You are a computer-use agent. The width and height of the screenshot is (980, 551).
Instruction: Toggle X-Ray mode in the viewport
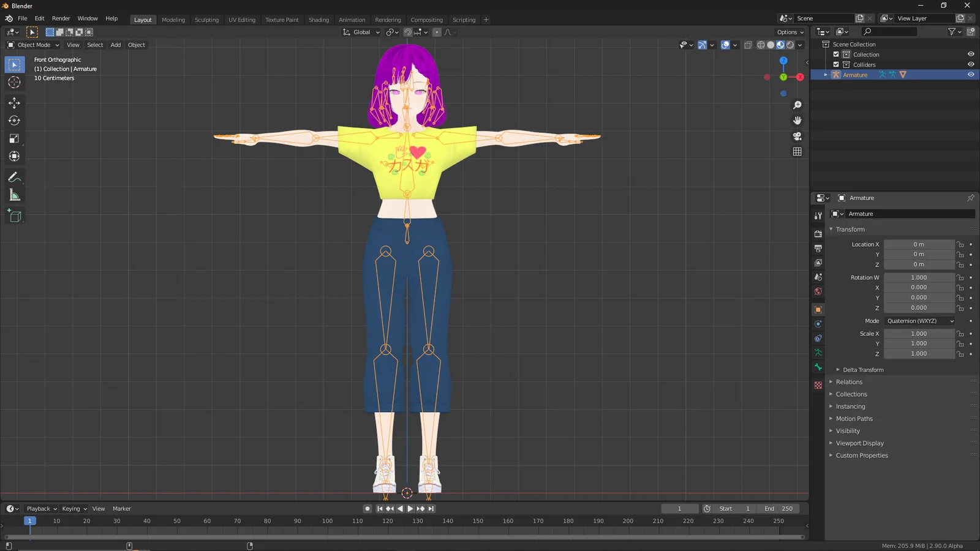pos(748,45)
